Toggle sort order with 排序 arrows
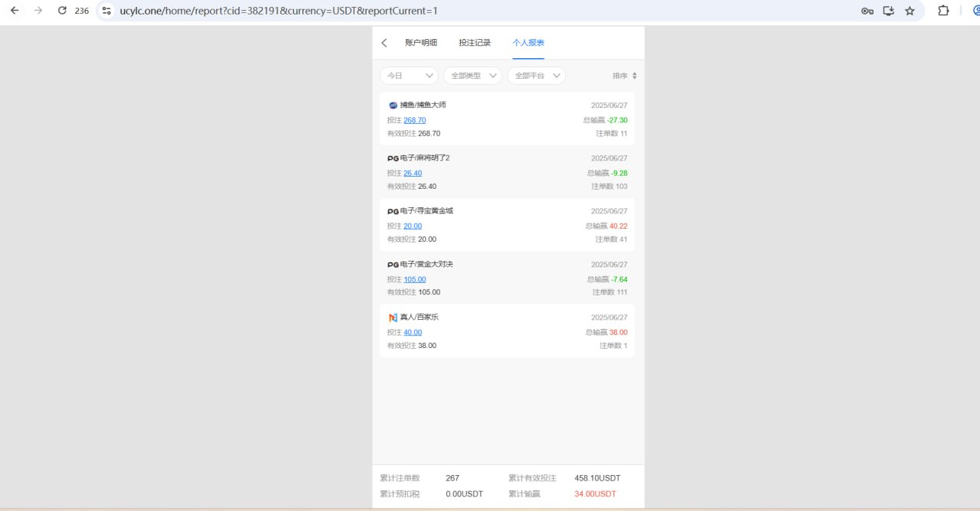The width and height of the screenshot is (980, 511). click(625, 76)
